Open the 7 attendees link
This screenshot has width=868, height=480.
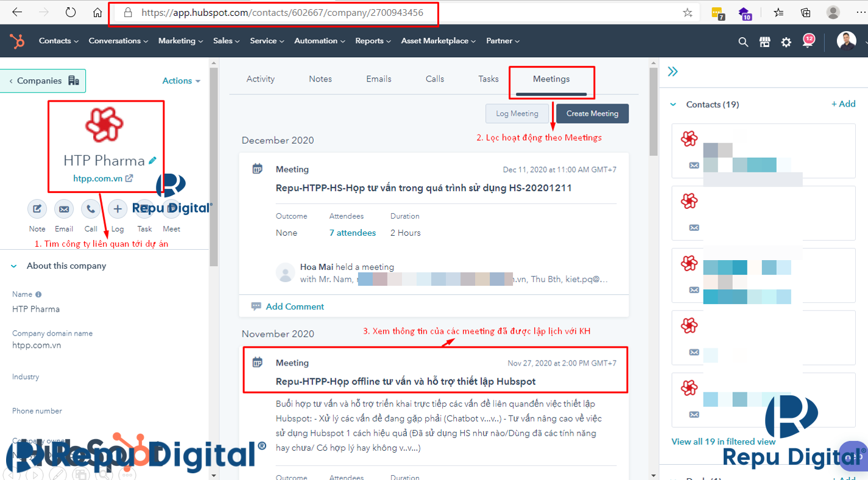point(353,233)
